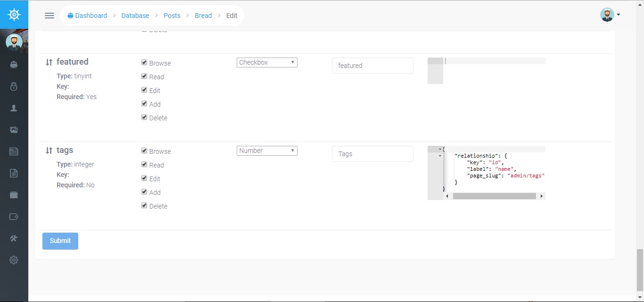
Task: Click Type tinyint text
Action: tap(74, 76)
